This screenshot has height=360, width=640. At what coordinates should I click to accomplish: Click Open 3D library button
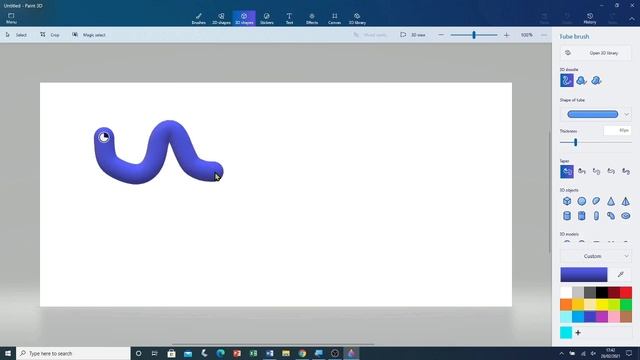pyautogui.click(x=596, y=53)
